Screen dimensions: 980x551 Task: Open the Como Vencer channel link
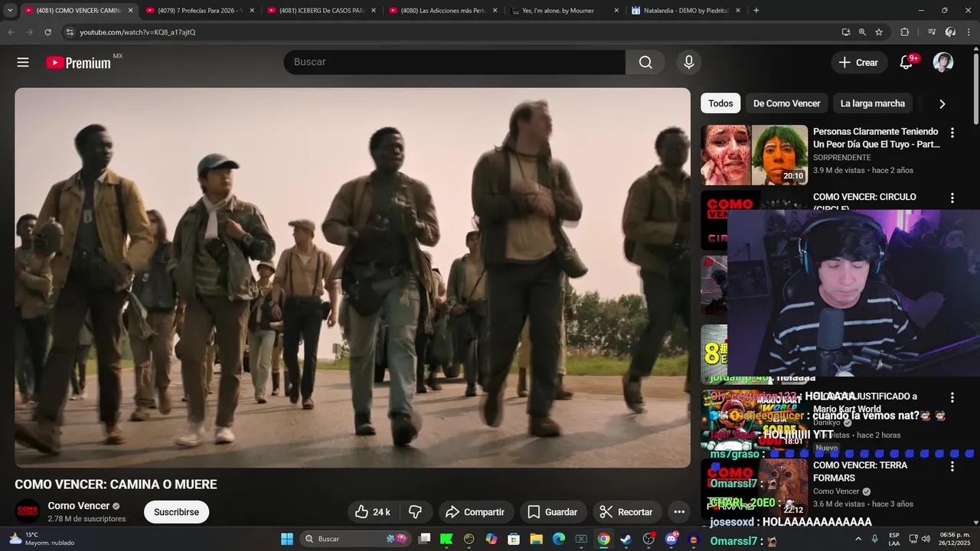pyautogui.click(x=79, y=506)
